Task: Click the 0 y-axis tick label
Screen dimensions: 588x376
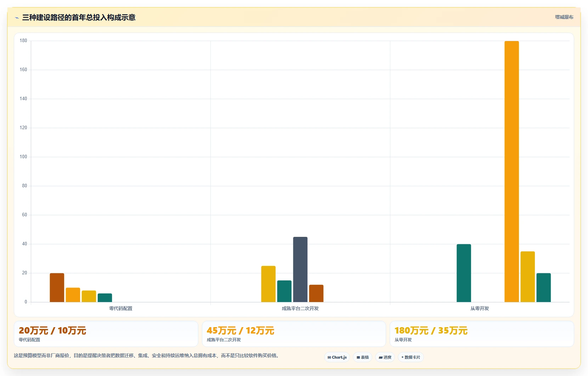Action: [x=26, y=302]
